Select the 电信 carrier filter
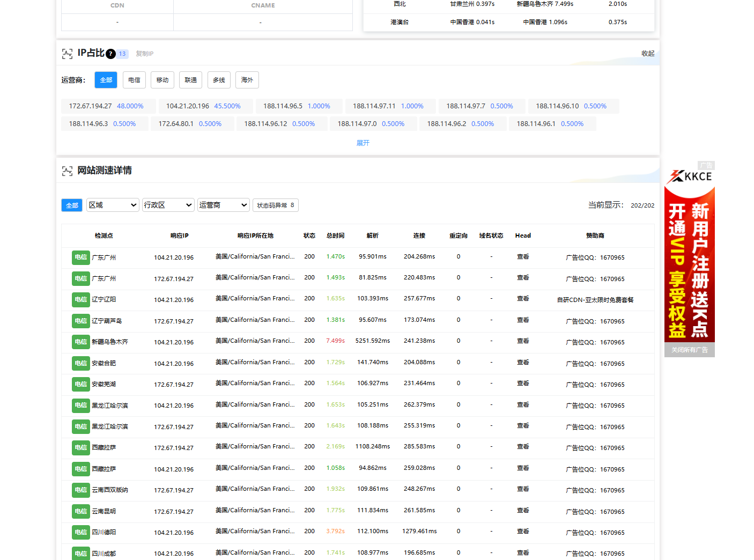754x560 pixels. coord(134,80)
